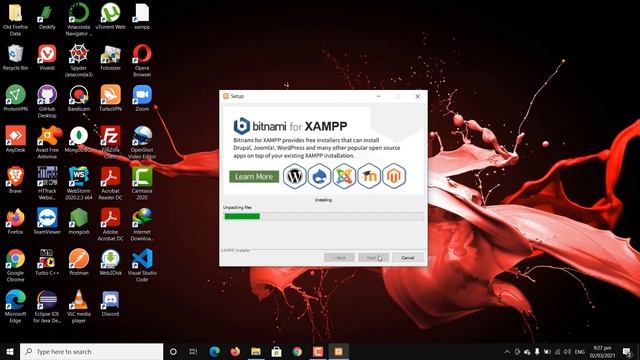Minimize the Setup window
The image size is (640, 360).
pos(379,96)
